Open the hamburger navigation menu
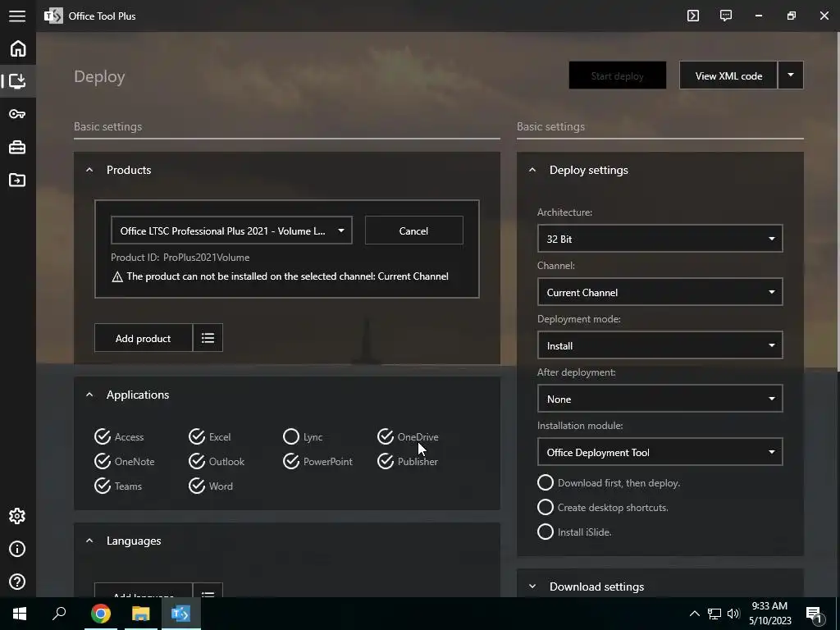The height and width of the screenshot is (630, 840). pyautogui.click(x=17, y=16)
